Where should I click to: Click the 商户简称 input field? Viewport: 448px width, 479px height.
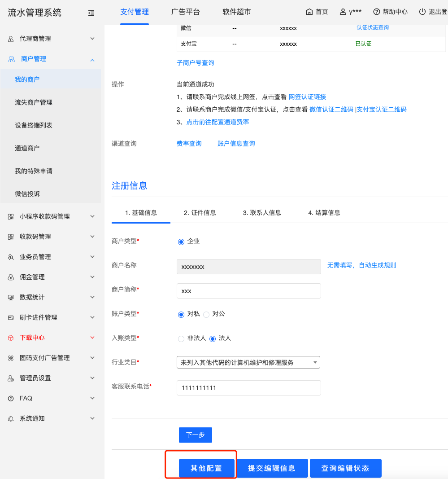click(249, 291)
